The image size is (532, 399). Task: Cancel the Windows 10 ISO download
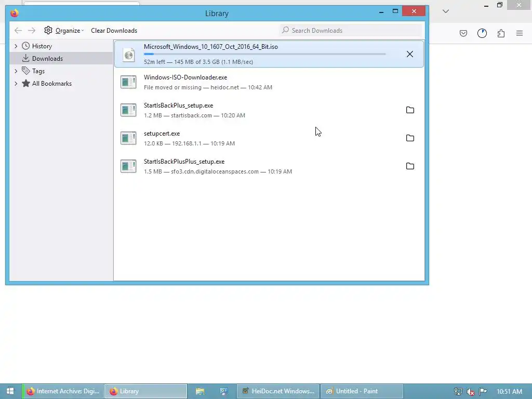pos(409,54)
